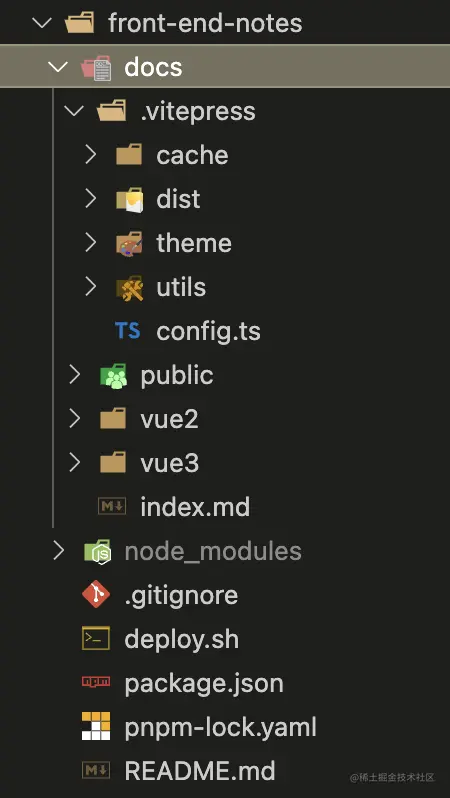This screenshot has width=450, height=798.
Task: Click the git icon next to .gitignore
Action: coord(96,595)
